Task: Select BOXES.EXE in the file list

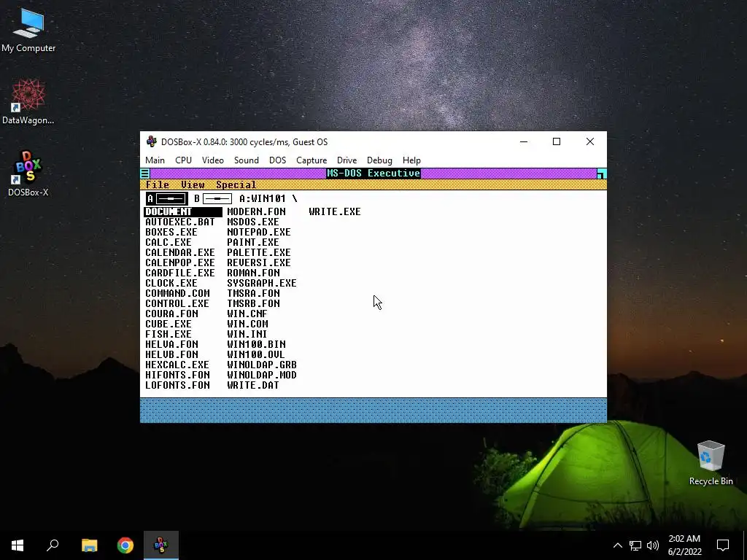Action: pos(171,232)
